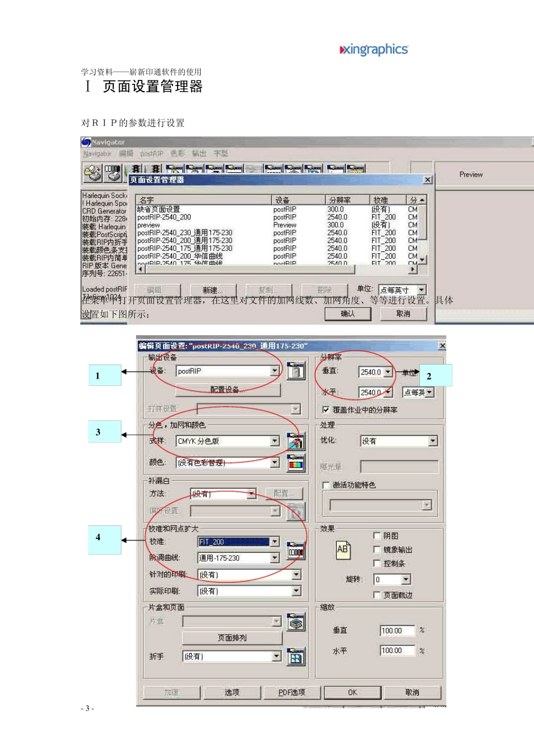Open the 字型 menu
This screenshot has height=756, width=534.
pyautogui.click(x=220, y=154)
